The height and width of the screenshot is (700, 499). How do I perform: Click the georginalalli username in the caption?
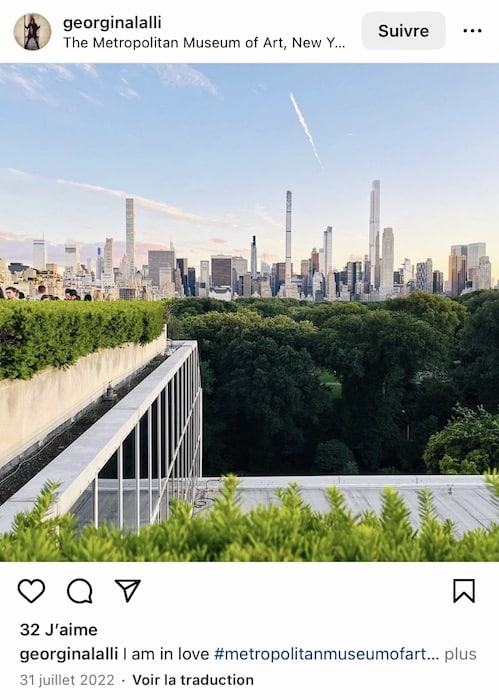(x=69, y=654)
